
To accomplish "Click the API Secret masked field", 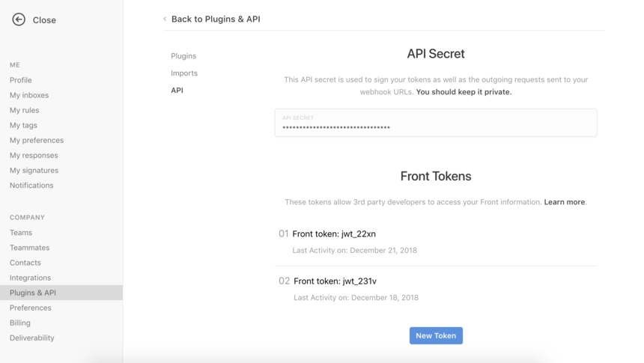I will coord(436,123).
